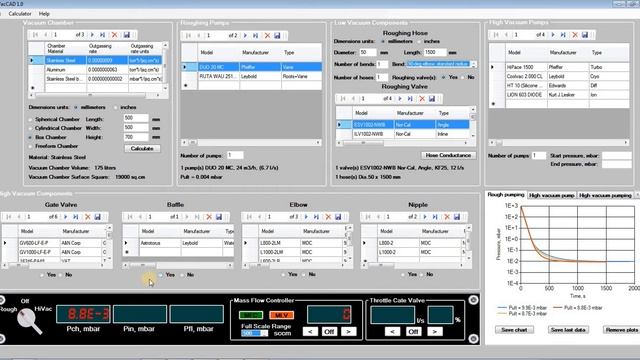Click the Hose Conductance button
Image resolution: width=640 pixels, height=360 pixels.
(x=448, y=156)
